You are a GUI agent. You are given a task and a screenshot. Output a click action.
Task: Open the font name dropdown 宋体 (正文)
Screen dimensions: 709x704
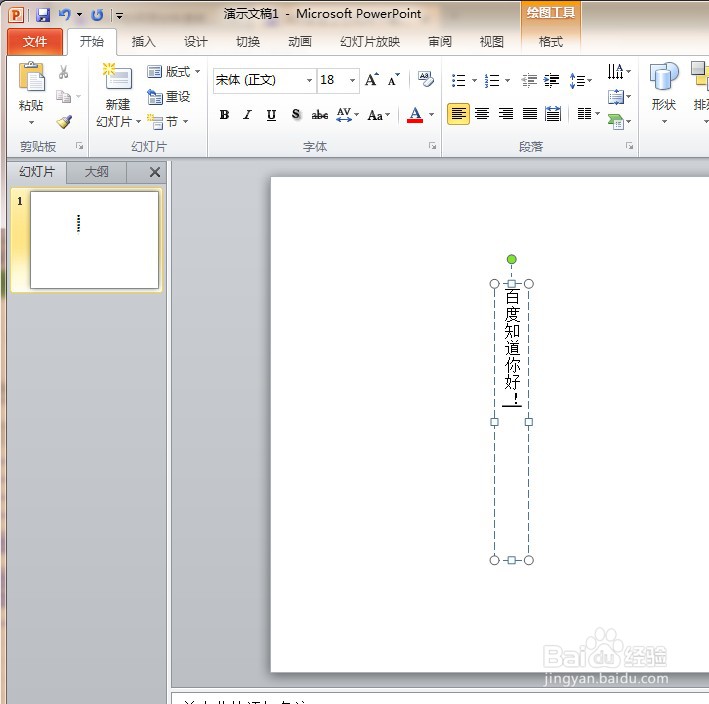point(309,80)
